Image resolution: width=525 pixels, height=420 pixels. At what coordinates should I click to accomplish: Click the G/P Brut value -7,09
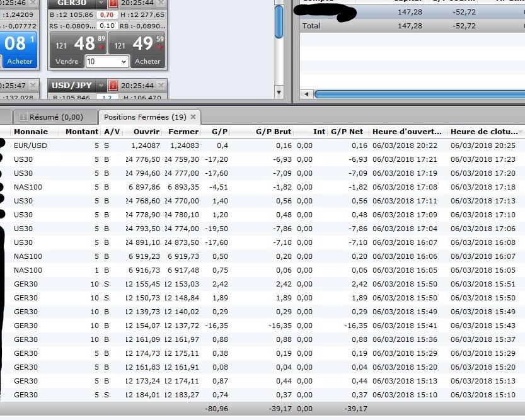click(x=282, y=173)
